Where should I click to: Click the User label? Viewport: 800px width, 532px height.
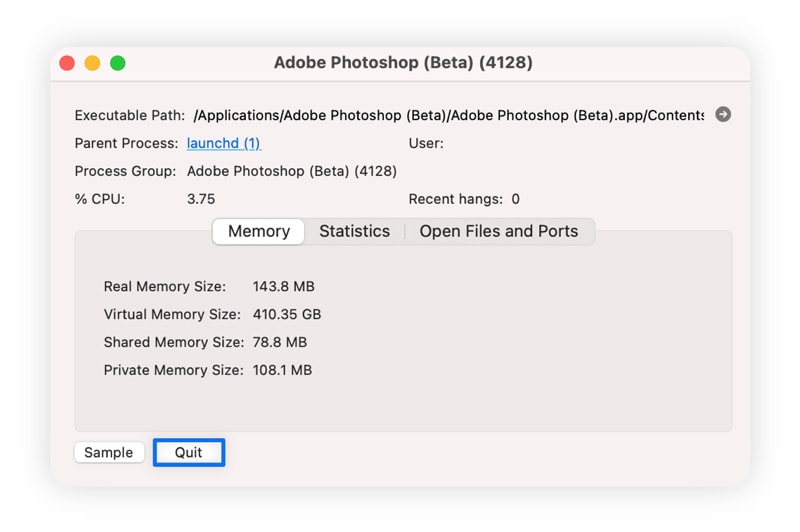(x=426, y=143)
